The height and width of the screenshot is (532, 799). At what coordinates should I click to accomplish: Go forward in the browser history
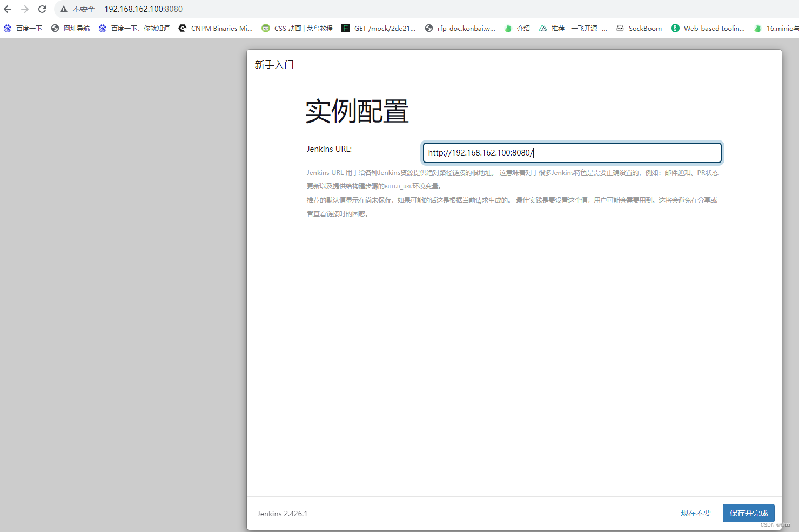click(25, 9)
